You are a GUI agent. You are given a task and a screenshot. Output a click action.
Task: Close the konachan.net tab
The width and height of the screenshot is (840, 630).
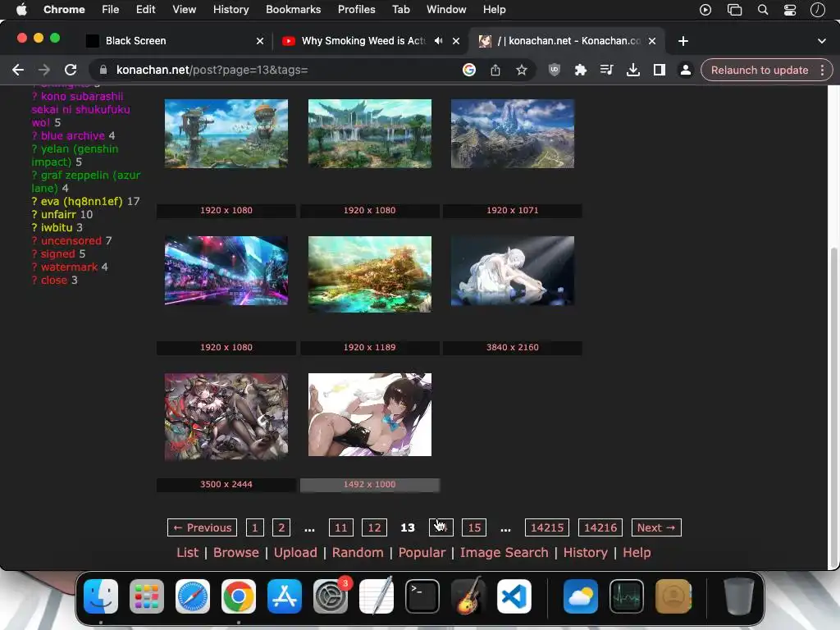[652, 41]
